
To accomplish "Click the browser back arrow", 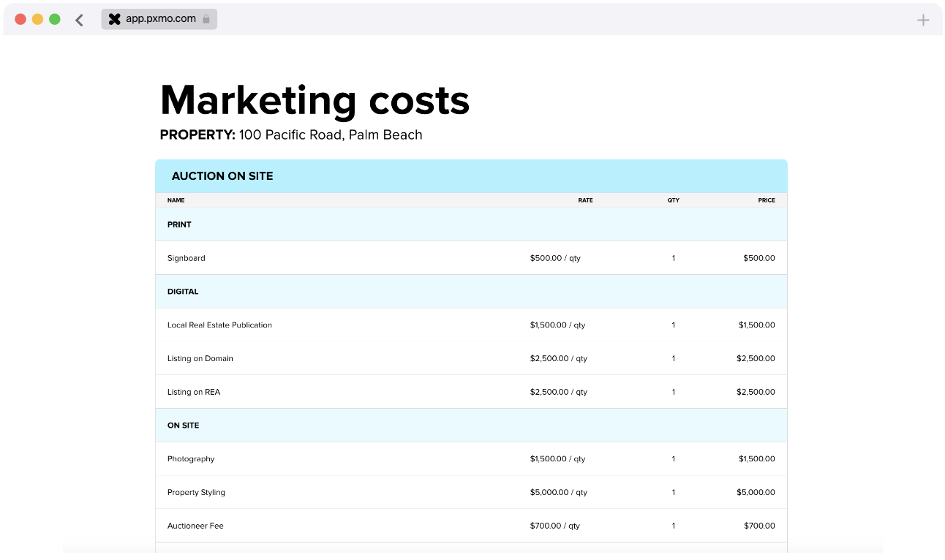I will pos(79,20).
